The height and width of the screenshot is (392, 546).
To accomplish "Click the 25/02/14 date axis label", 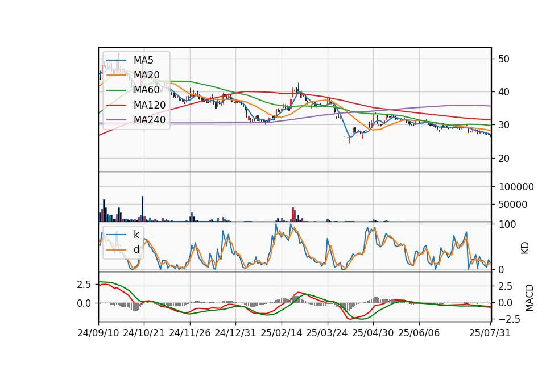I will (282, 333).
